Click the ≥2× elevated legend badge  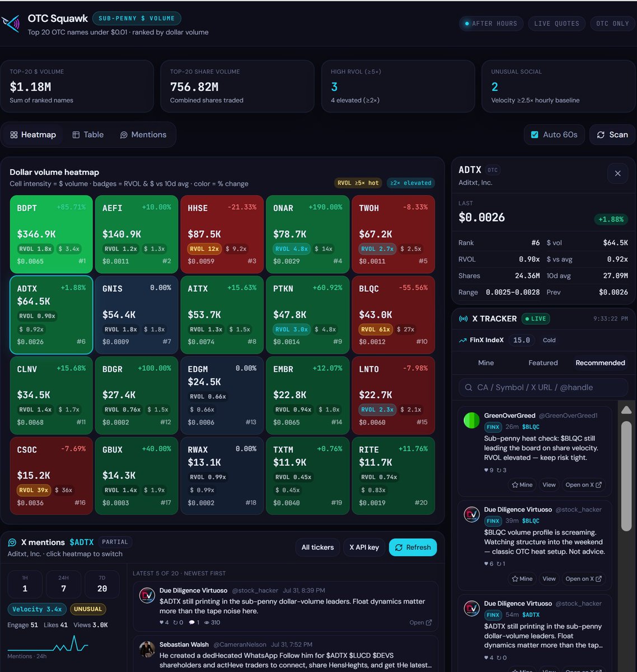tap(410, 183)
